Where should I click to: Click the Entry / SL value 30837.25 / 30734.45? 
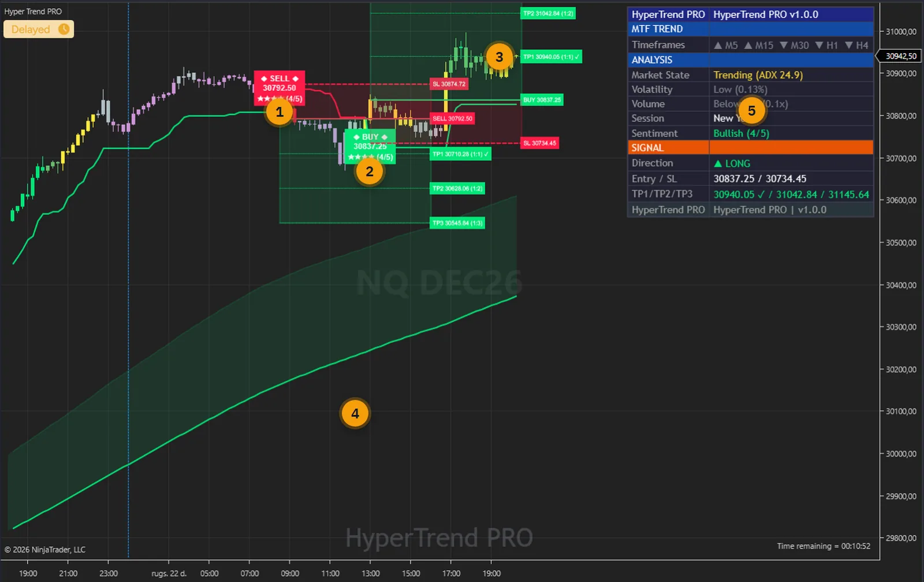click(x=760, y=179)
